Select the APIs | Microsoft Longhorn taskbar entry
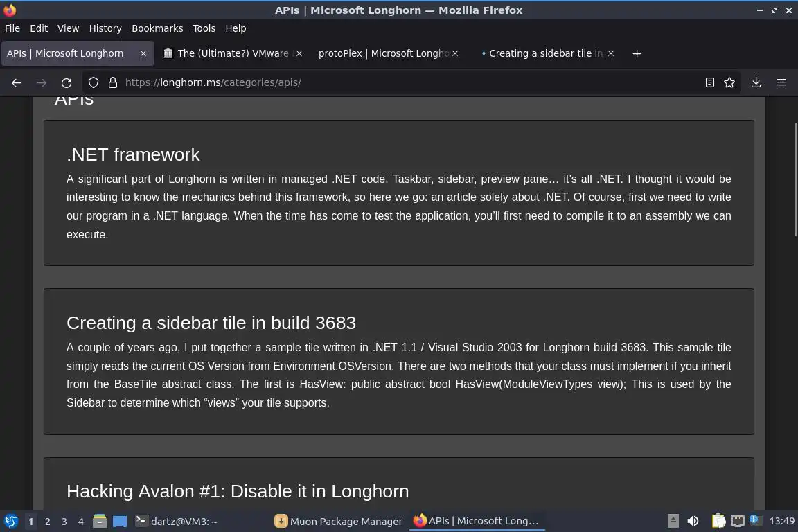 point(477,521)
